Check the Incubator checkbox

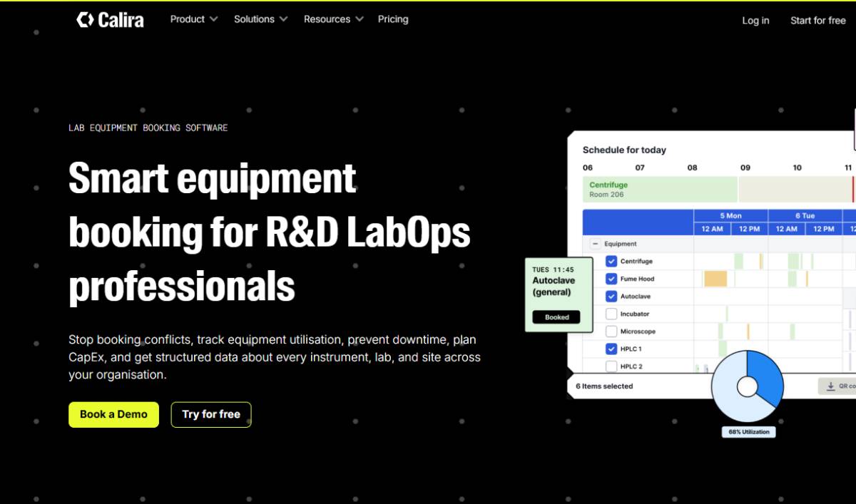coord(611,314)
